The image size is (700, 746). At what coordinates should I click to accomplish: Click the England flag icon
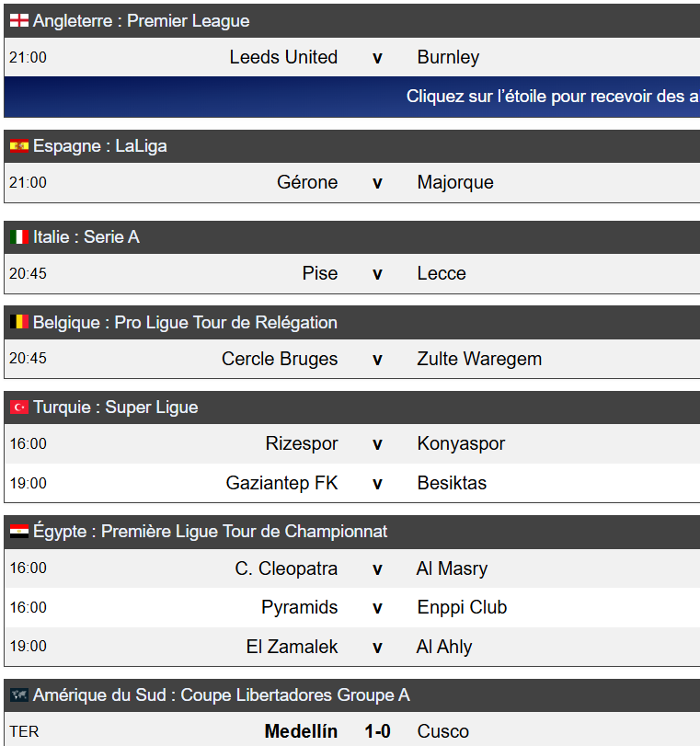click(x=19, y=20)
